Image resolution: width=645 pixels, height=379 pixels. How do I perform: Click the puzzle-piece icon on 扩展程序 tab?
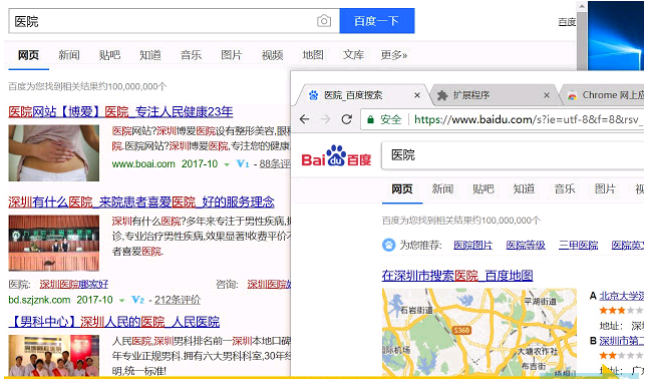[x=443, y=95]
